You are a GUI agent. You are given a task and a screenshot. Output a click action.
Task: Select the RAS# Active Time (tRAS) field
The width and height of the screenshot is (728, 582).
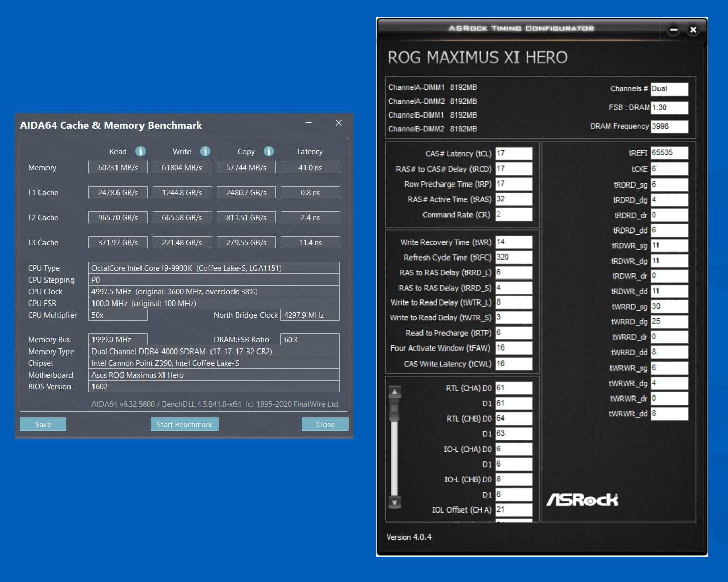tap(514, 199)
